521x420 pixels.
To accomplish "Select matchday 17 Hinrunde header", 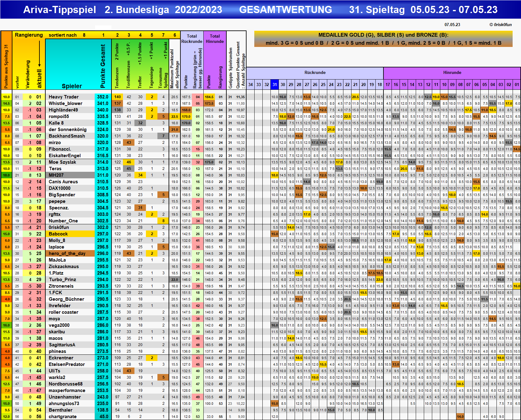I will [388, 84].
